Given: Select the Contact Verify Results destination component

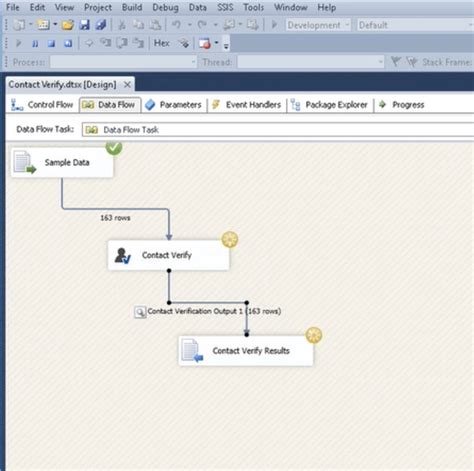Looking at the screenshot, I should [246, 351].
